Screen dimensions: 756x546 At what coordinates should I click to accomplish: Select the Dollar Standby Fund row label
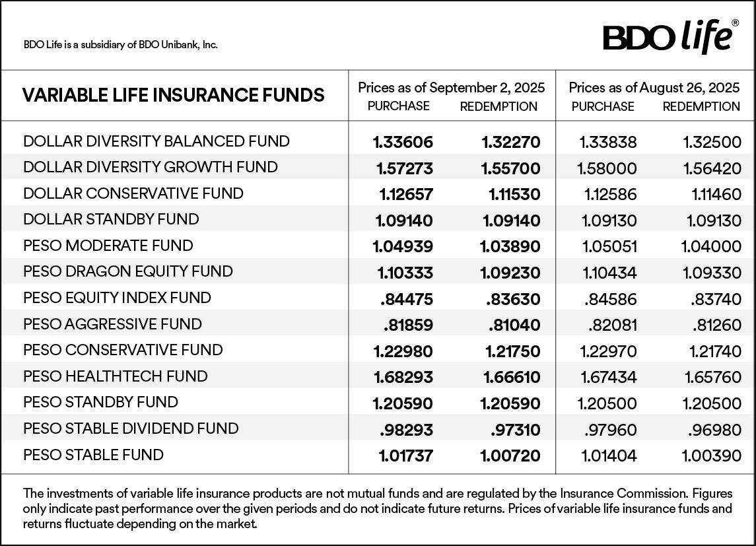click(x=111, y=219)
